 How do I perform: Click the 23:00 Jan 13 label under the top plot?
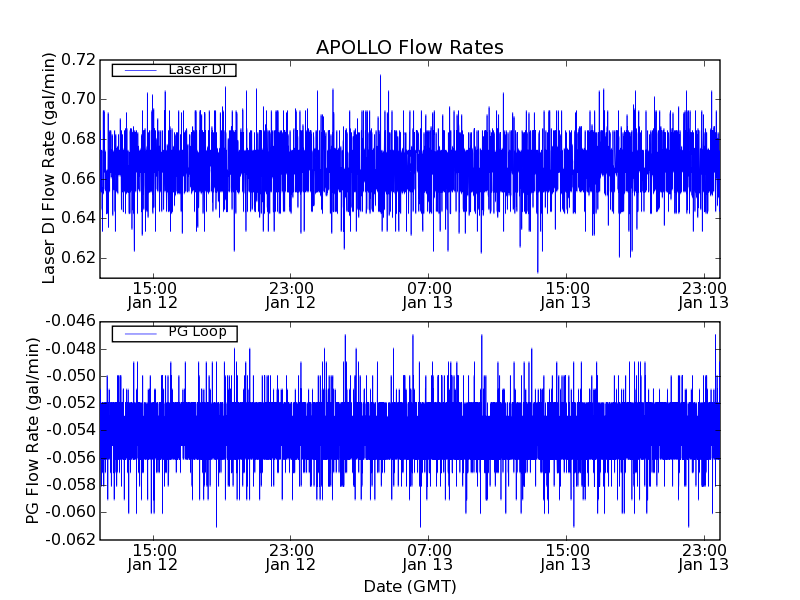[x=704, y=295]
